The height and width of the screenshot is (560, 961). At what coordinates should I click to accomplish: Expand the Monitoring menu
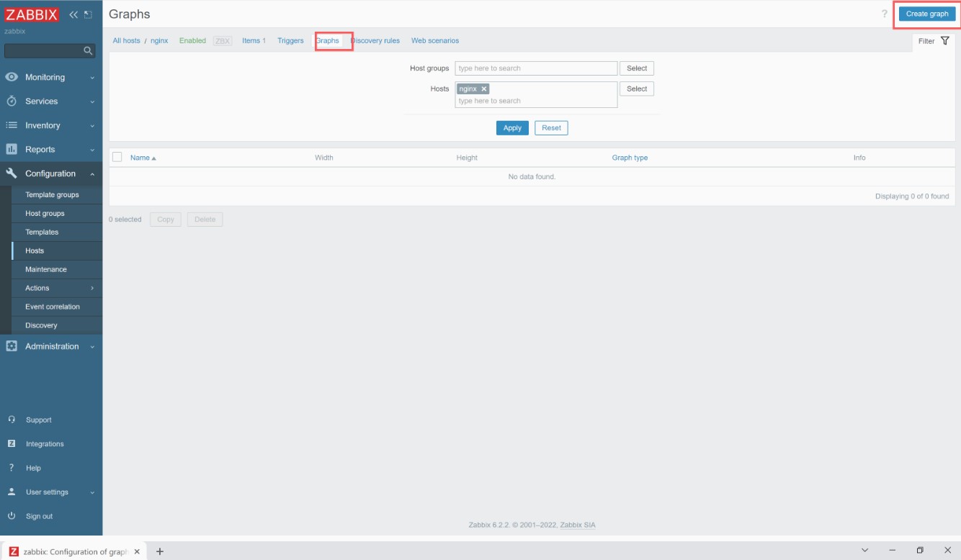click(x=92, y=78)
